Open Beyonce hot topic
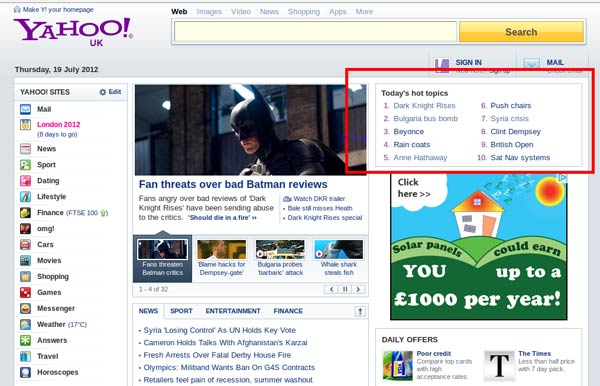Screen dimensions: 600x386 pyautogui.click(x=409, y=132)
